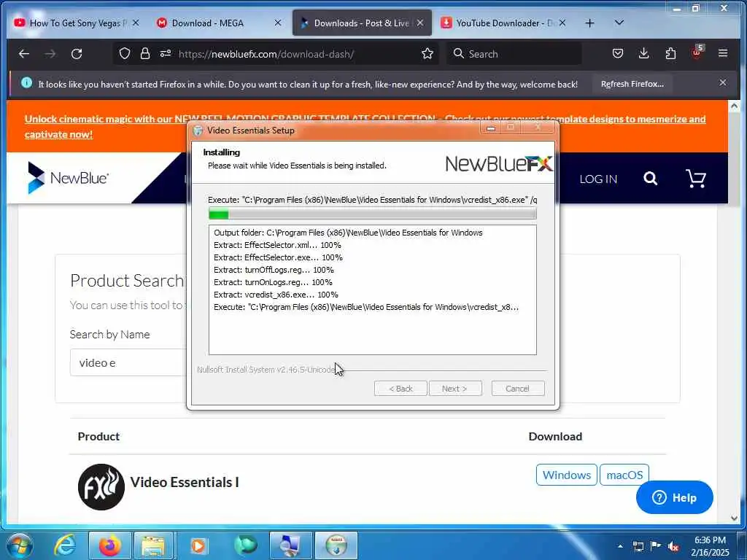Open the Firefox hamburger menu
The height and width of the screenshot is (560, 747).
(x=723, y=53)
